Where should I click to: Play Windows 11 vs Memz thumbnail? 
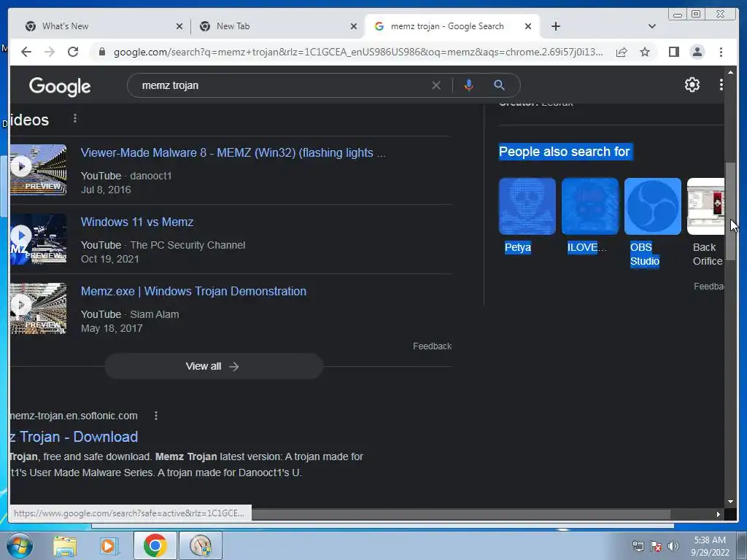coord(38,239)
